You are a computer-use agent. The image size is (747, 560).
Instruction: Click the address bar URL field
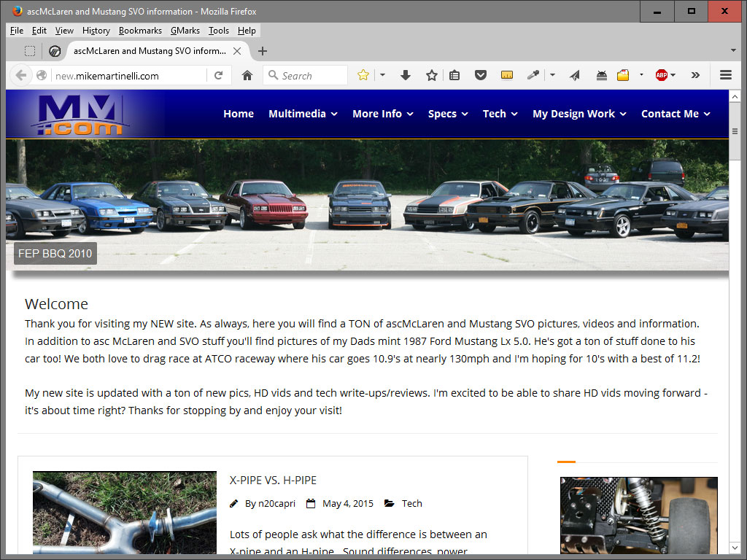[x=130, y=76]
